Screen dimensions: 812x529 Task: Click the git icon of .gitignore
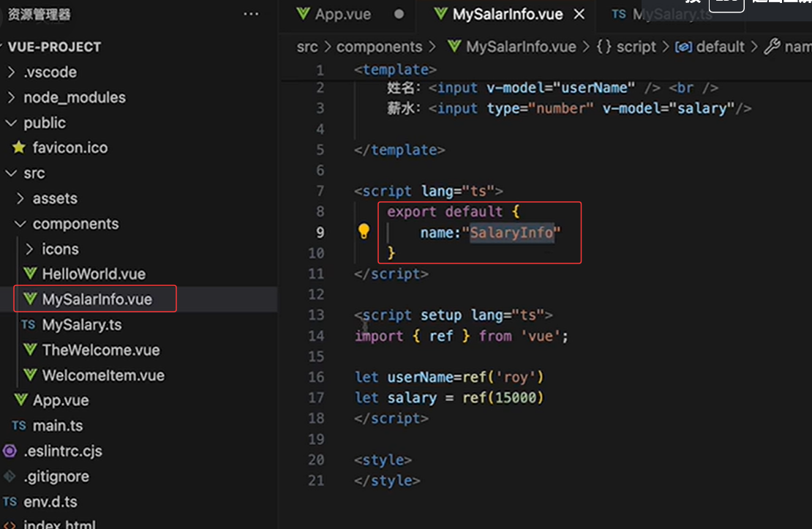10,476
